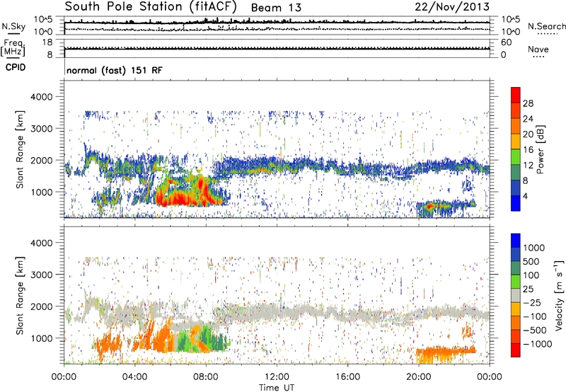The image size is (566, 392).
Task: Click the '28' label on the Power color bar
Action: point(528,103)
